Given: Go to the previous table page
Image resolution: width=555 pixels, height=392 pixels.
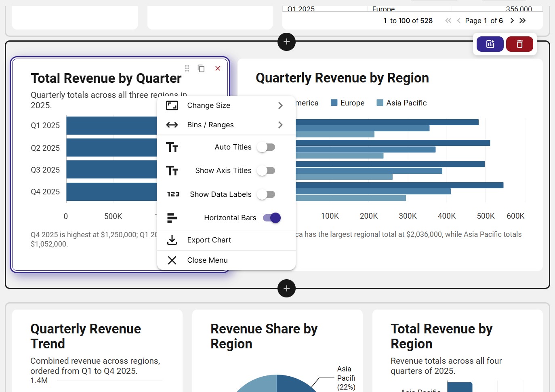Looking at the screenshot, I should 459,21.
